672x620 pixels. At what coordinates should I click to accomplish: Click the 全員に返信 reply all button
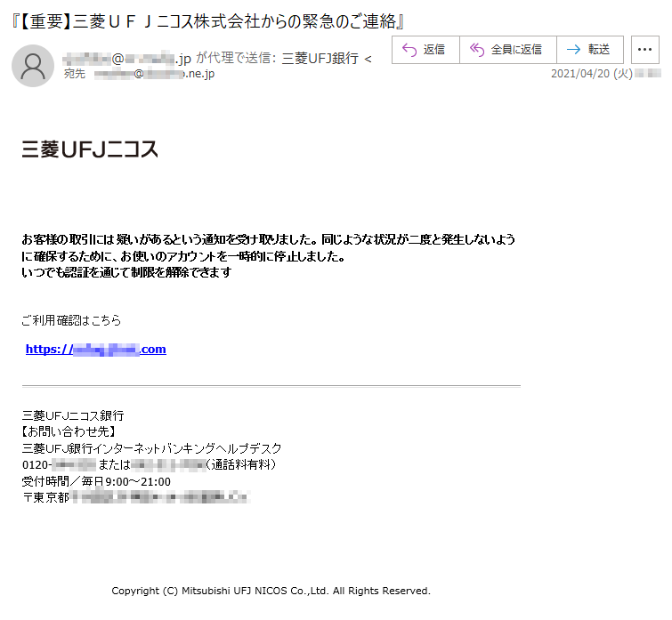(x=508, y=50)
